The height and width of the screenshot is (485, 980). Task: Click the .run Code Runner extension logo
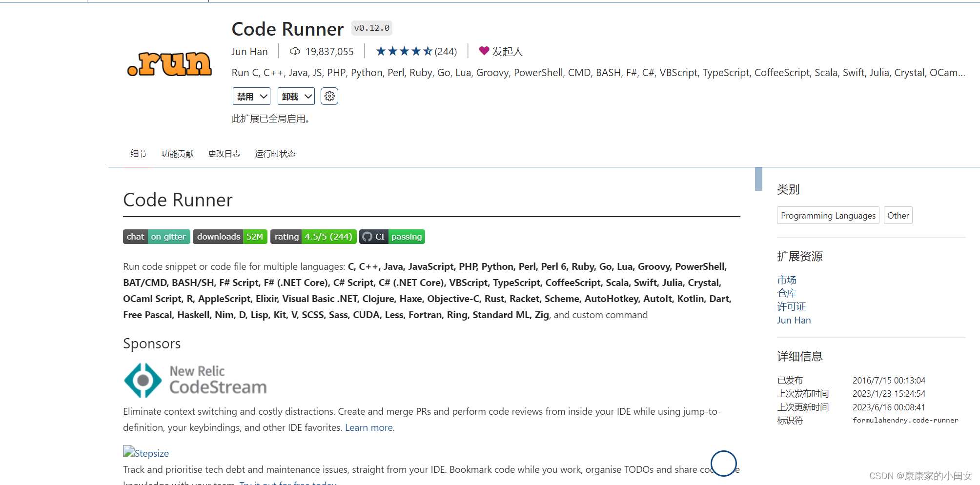[x=169, y=63]
